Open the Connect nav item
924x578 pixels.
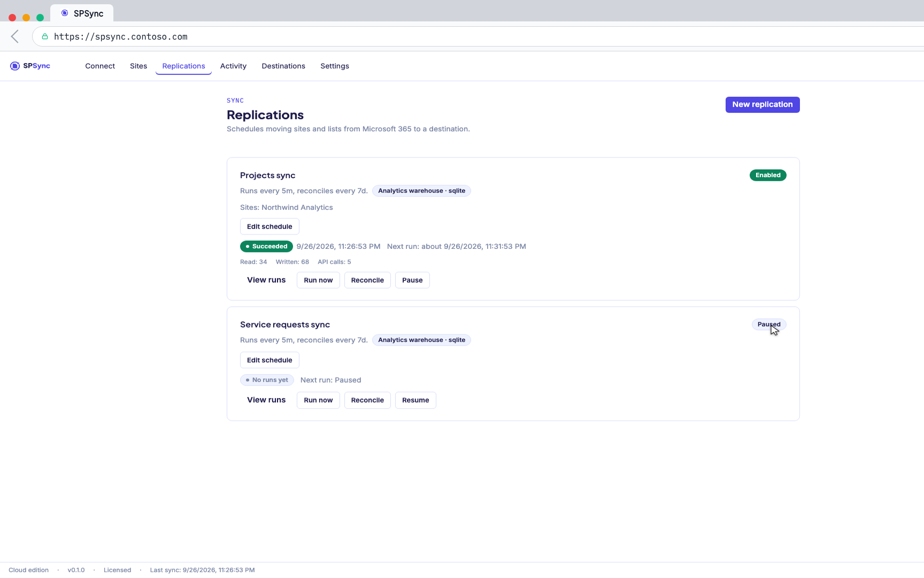[x=100, y=66]
